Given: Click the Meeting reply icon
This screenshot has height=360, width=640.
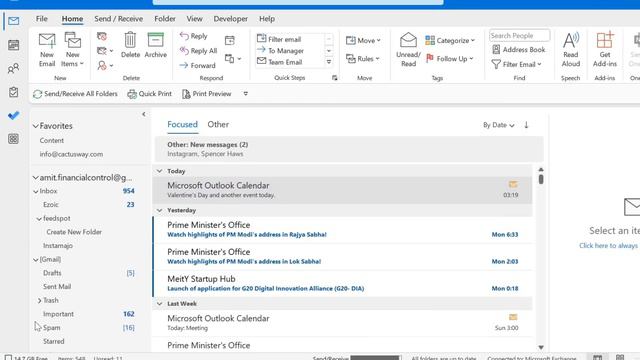Looking at the screenshot, I should coord(230,40).
